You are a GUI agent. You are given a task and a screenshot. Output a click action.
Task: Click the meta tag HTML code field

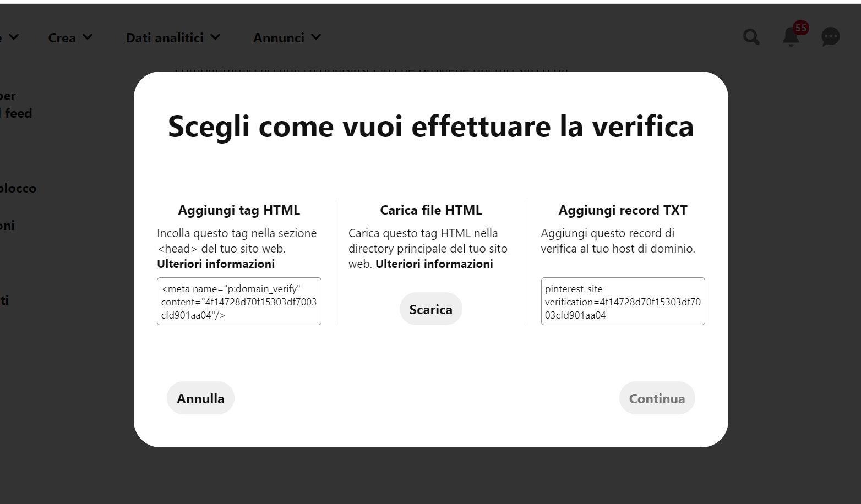coord(239,302)
